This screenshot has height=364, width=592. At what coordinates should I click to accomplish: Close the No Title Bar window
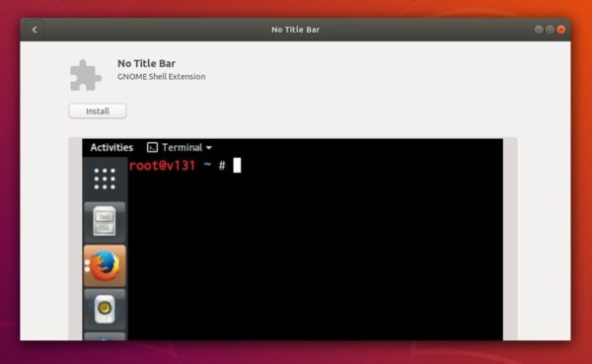pyautogui.click(x=561, y=30)
